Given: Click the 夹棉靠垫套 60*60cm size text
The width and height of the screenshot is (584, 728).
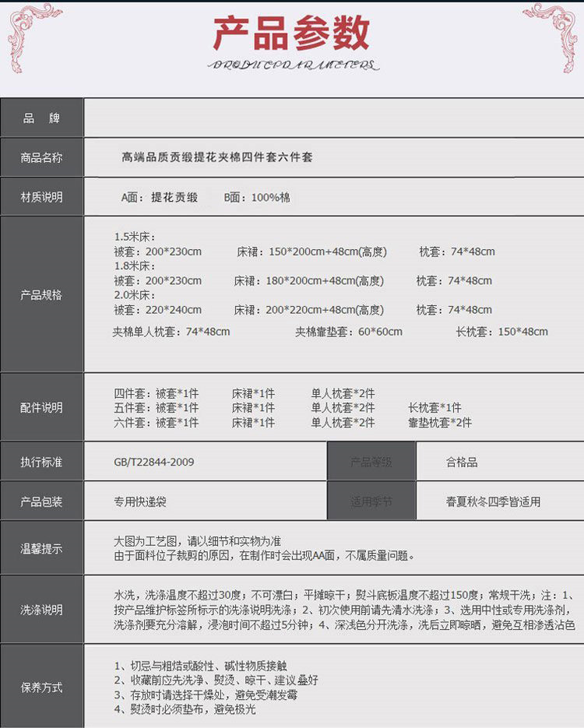Looking at the screenshot, I should [x=348, y=332].
